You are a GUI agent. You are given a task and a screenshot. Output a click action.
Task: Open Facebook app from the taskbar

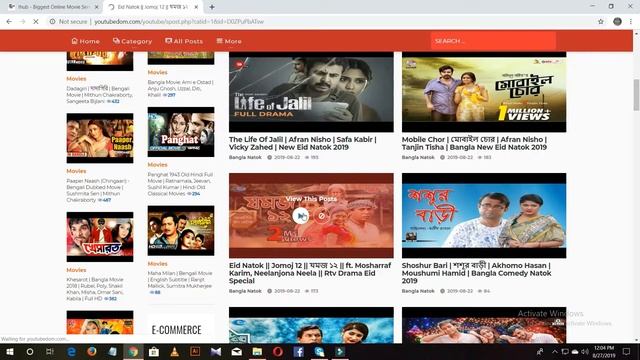(x=298, y=351)
